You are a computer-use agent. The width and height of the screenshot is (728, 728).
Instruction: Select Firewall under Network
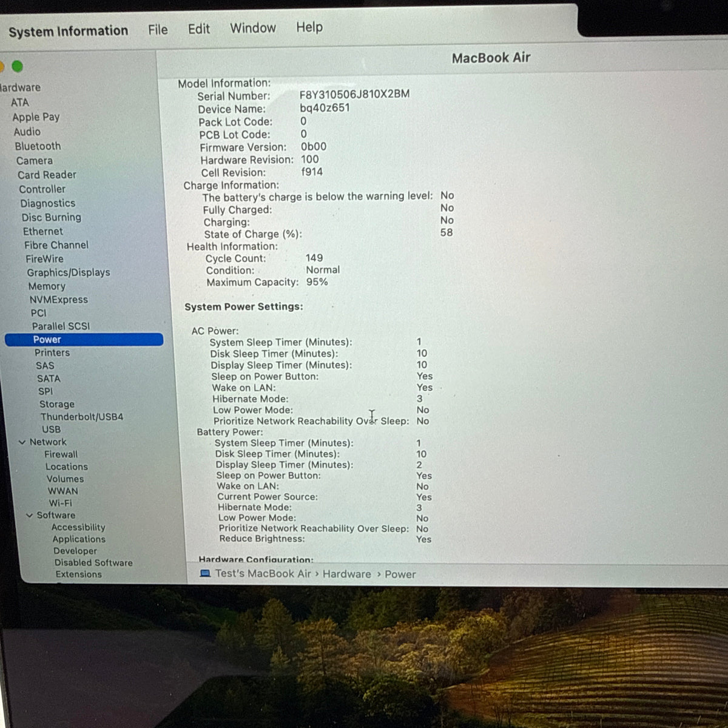(x=61, y=454)
